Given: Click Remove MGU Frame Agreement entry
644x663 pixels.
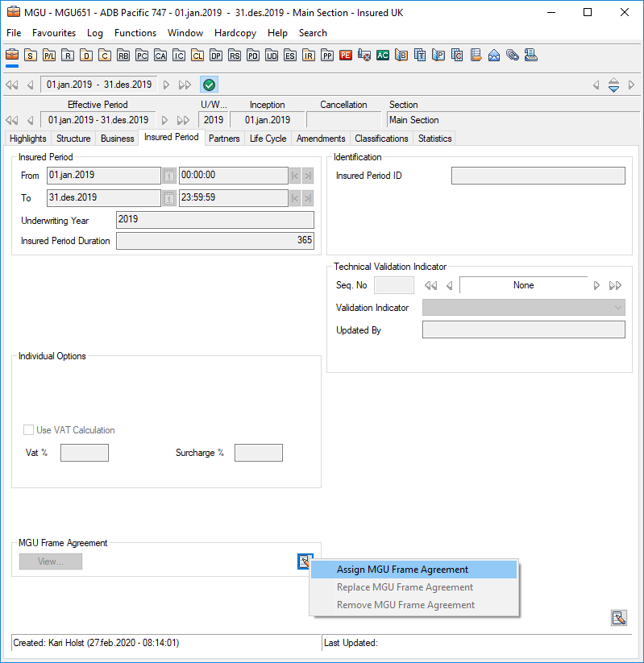Looking at the screenshot, I should [x=413, y=605].
